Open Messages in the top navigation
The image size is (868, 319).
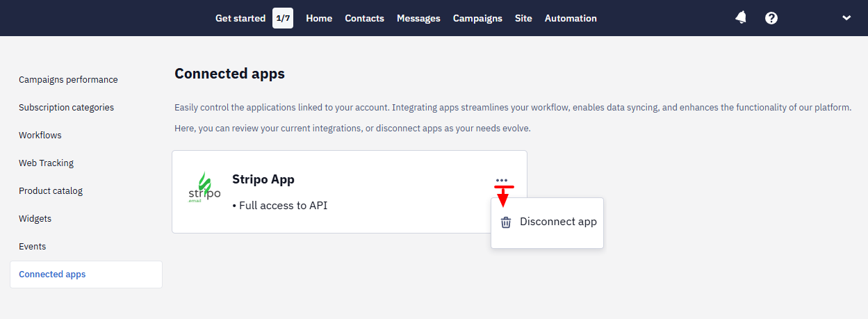pos(418,18)
